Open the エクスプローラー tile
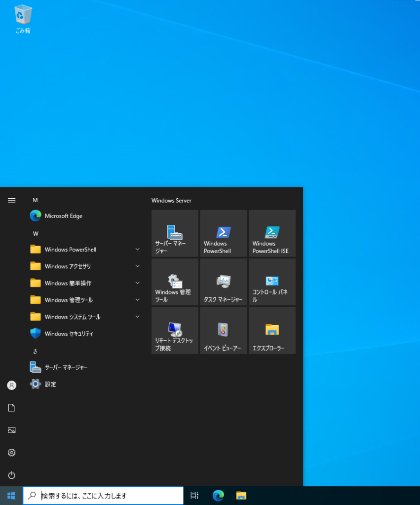This screenshot has width=420, height=505. (272, 330)
